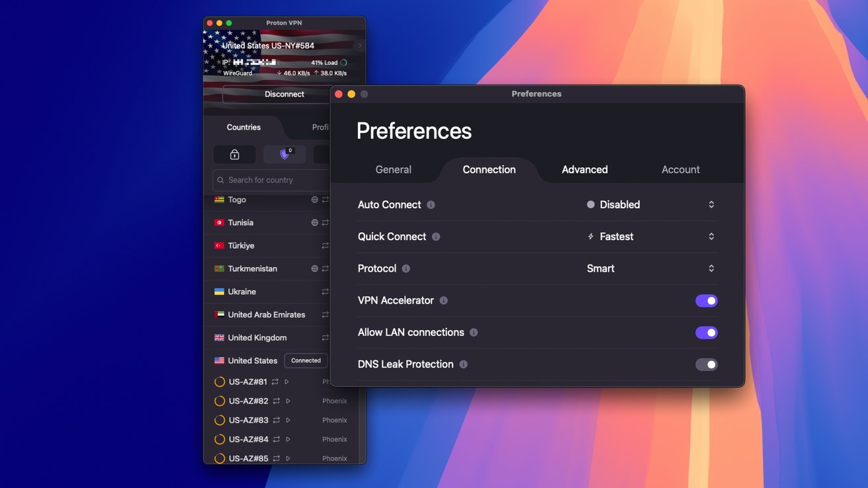
Task: Click the streaming play icon on US-AZ#81
Action: 286,382
